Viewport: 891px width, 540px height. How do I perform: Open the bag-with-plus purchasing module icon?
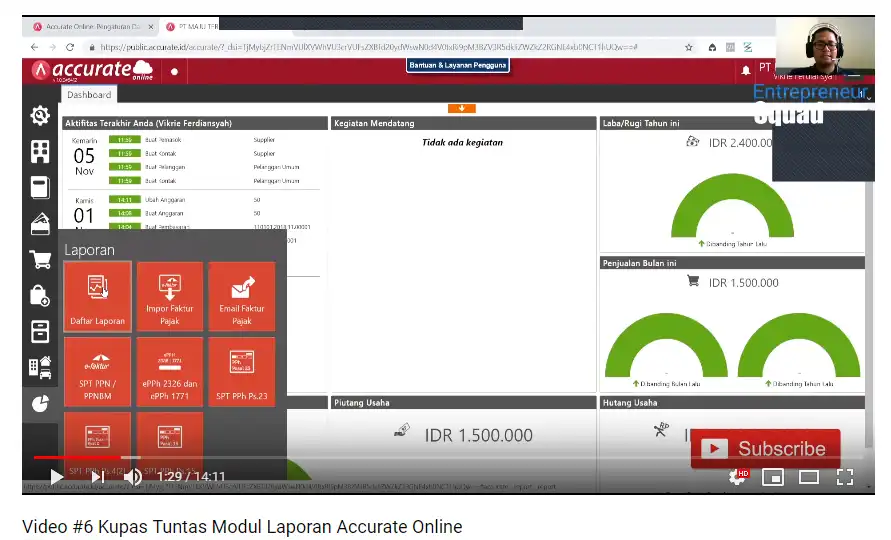[x=40, y=296]
